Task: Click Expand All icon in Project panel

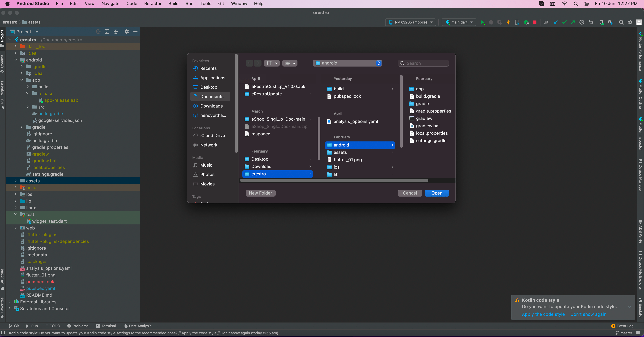Action: tap(107, 32)
